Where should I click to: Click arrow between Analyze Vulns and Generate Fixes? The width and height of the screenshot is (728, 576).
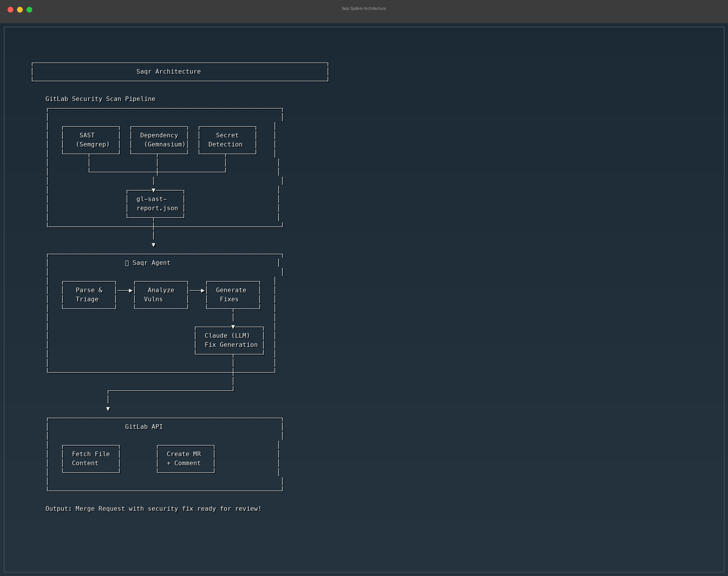(197, 291)
